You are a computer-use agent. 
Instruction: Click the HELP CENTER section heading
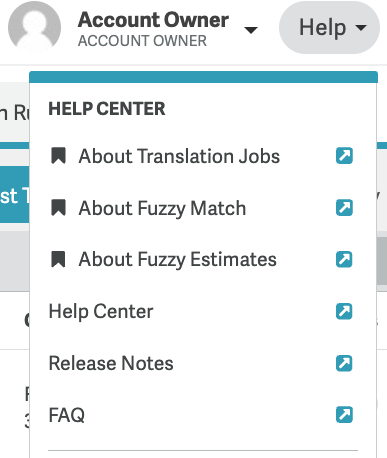[x=107, y=109]
